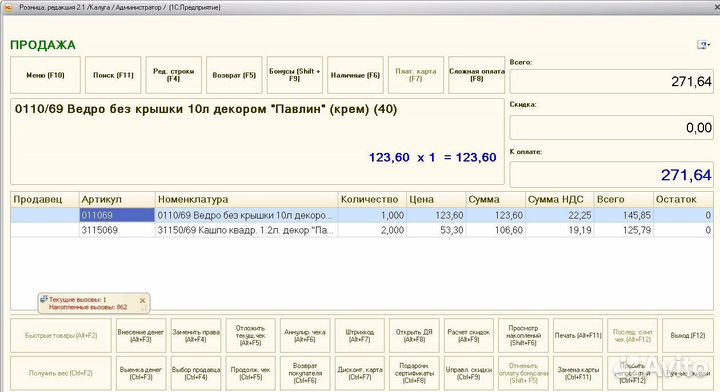The image size is (720, 392).
Task: Click Выемка денег (Ctrl+F3)
Action: tap(141, 373)
